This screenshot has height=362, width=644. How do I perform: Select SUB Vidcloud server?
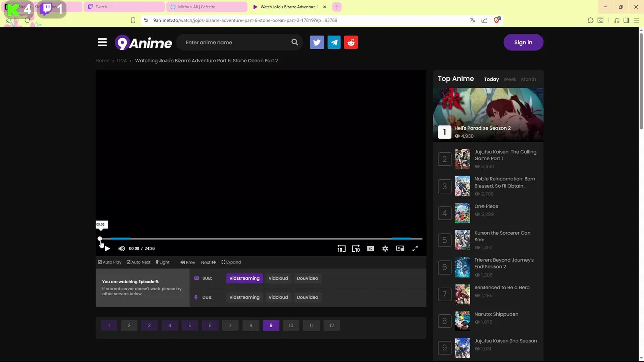(278, 278)
